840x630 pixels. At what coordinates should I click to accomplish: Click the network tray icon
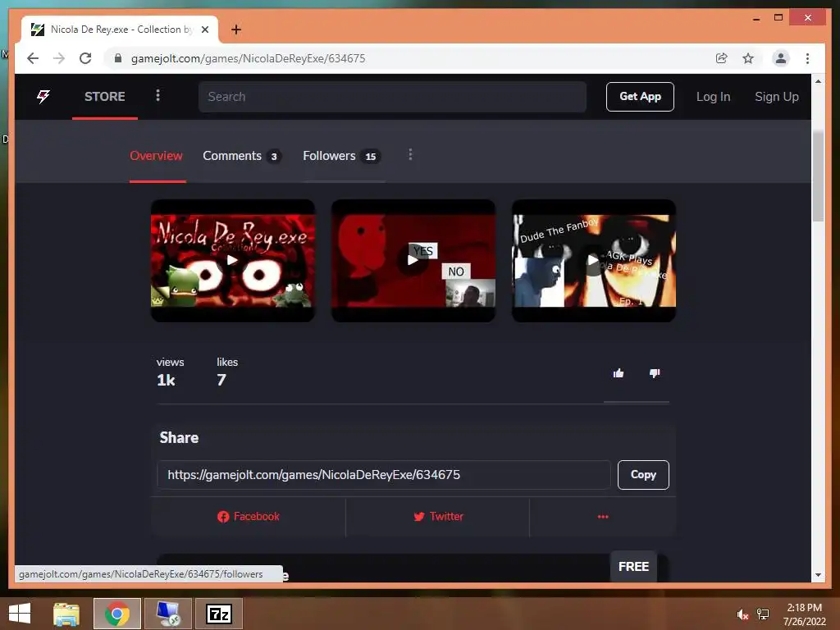coord(763,614)
